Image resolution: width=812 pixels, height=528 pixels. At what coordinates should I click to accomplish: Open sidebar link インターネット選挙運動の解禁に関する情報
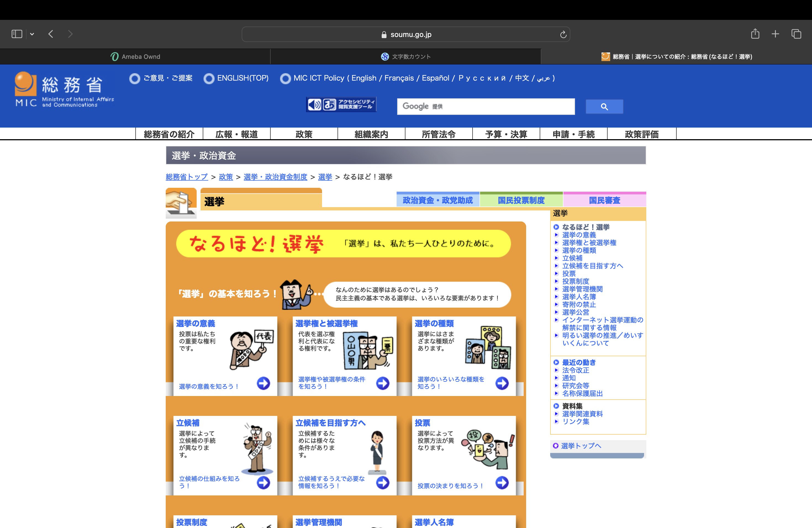pyautogui.click(x=603, y=324)
